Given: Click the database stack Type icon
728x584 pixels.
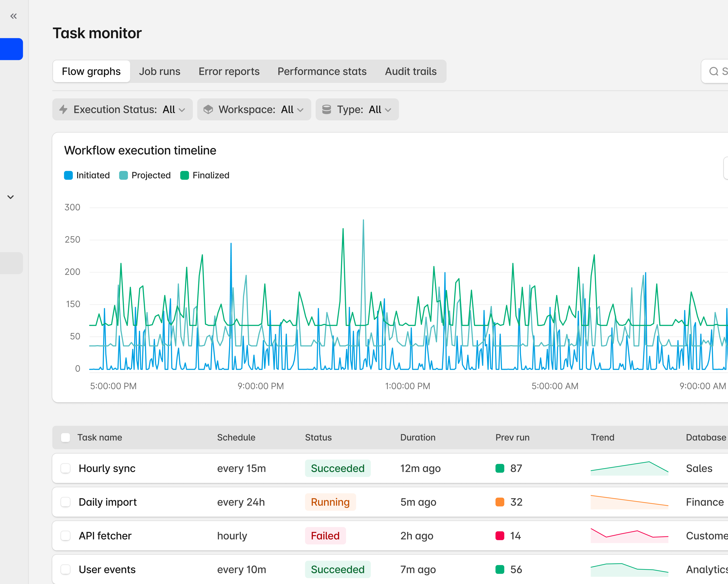Looking at the screenshot, I should (x=326, y=109).
